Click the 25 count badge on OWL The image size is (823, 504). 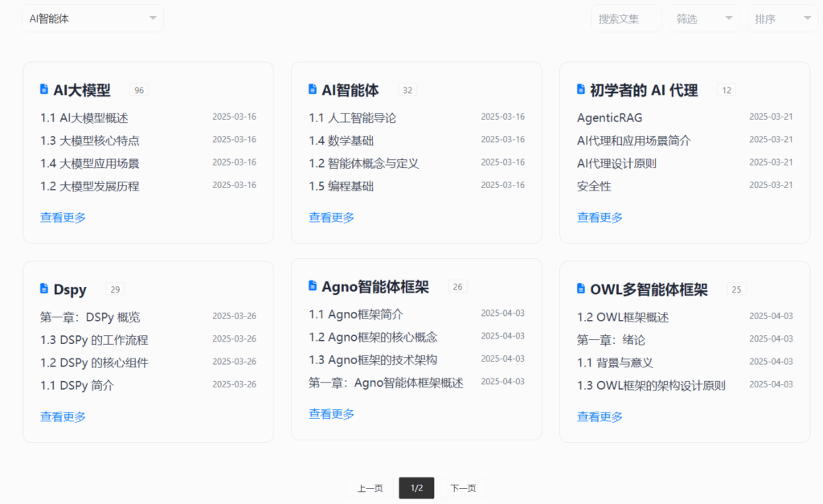click(x=736, y=289)
